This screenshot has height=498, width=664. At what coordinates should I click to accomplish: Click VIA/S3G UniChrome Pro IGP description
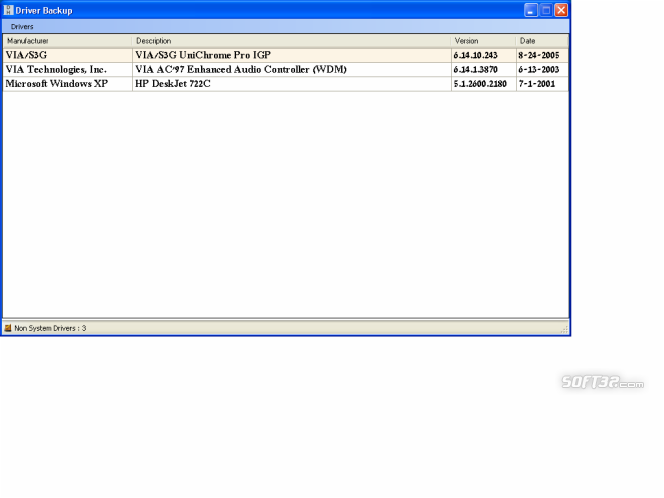[292, 55]
